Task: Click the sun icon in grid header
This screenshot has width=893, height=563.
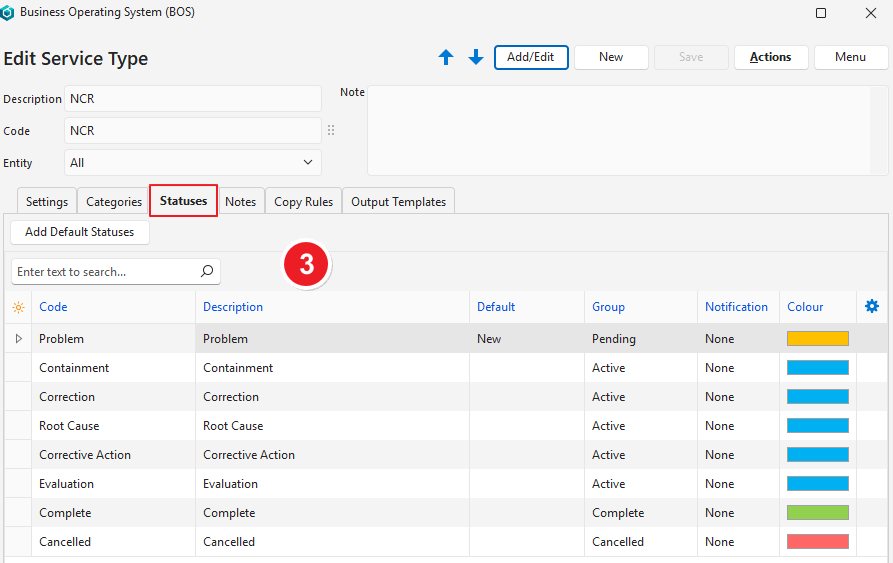Action: [x=18, y=307]
